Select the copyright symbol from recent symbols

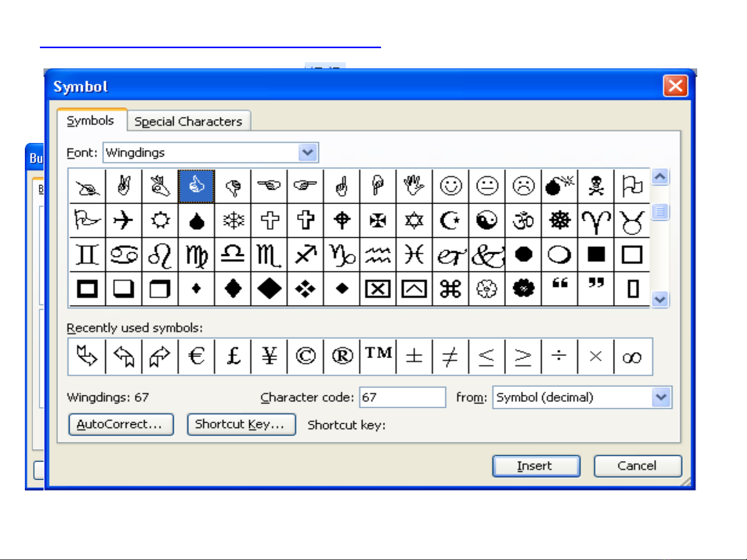coord(305,356)
